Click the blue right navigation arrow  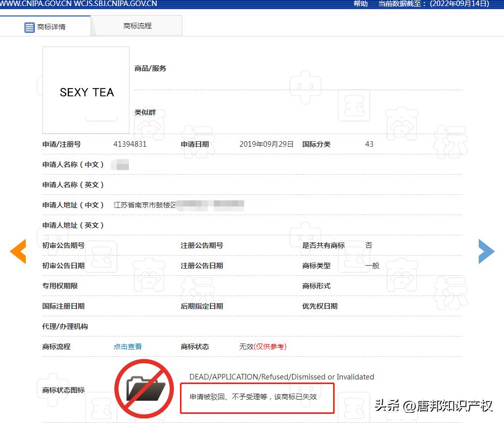tap(486, 251)
